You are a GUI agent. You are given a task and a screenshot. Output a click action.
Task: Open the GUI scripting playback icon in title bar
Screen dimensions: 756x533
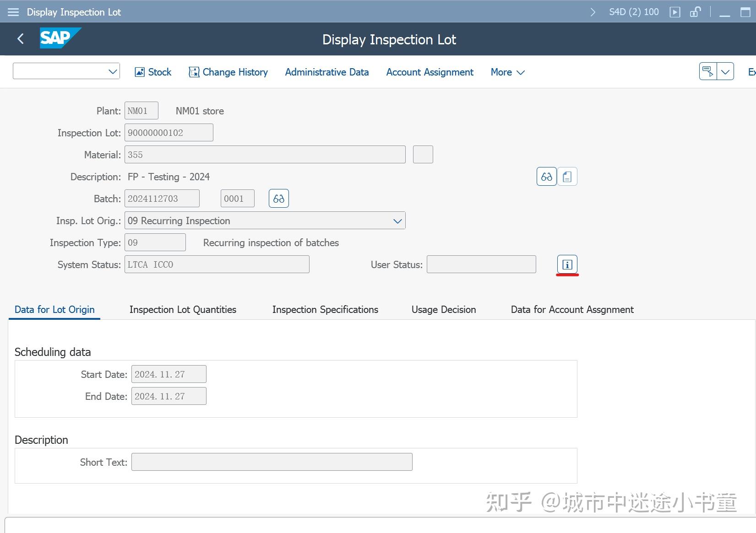(675, 12)
